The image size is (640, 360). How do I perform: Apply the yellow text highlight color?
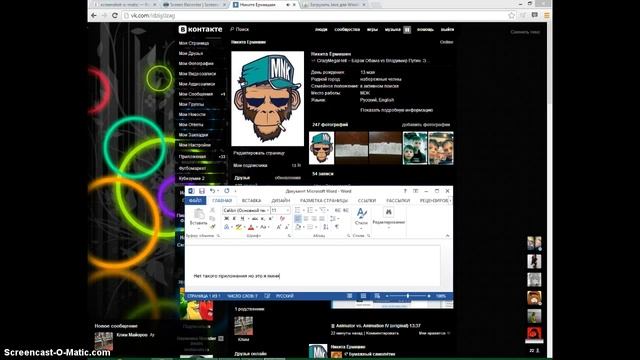pyautogui.click(x=239, y=227)
